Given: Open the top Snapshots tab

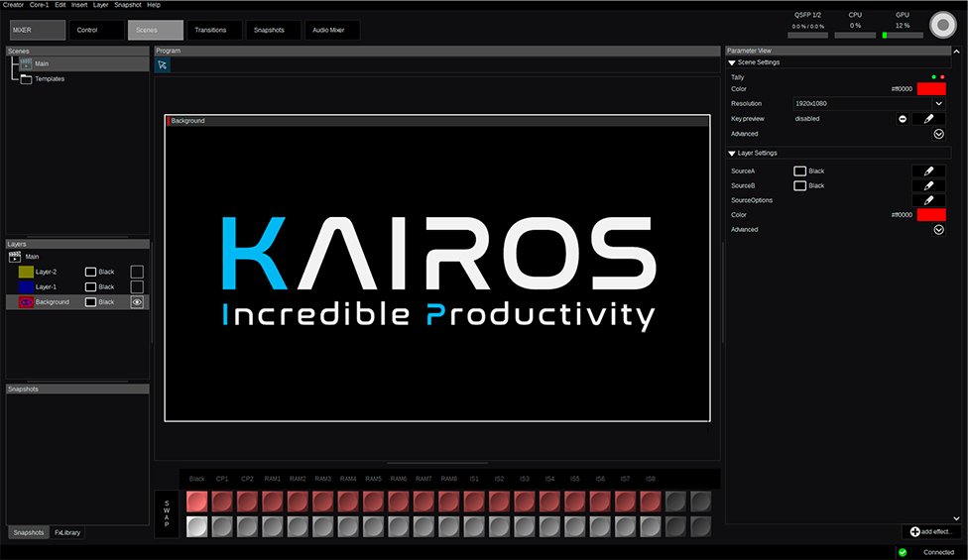Looking at the screenshot, I should [x=274, y=30].
